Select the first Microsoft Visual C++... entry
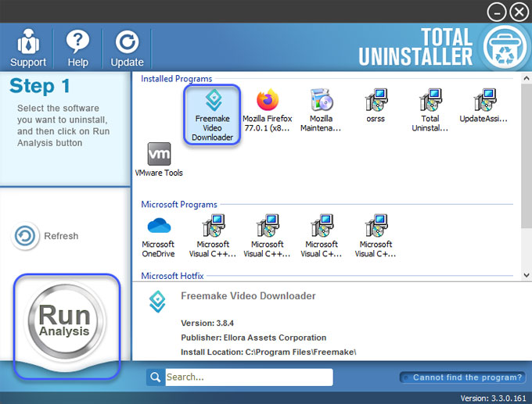Screen dimensions: 532x404 point(213,236)
